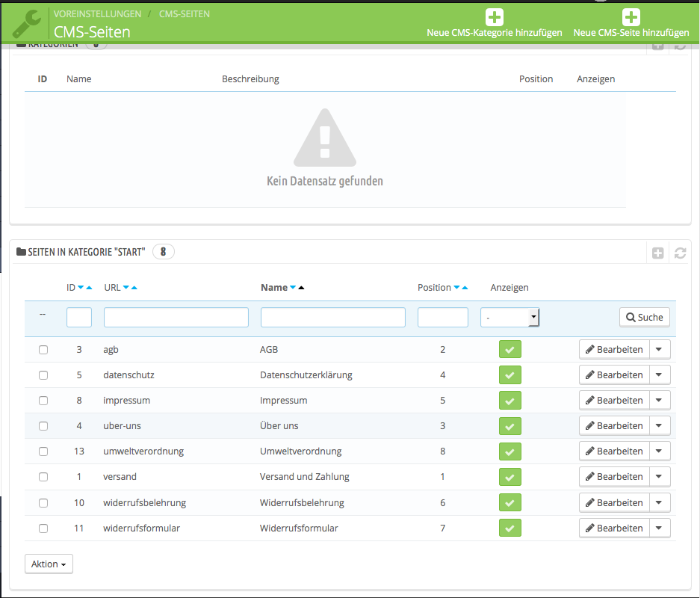The image size is (700, 598).
Task: Sort Position column ascending arrow
Action: 465,288
